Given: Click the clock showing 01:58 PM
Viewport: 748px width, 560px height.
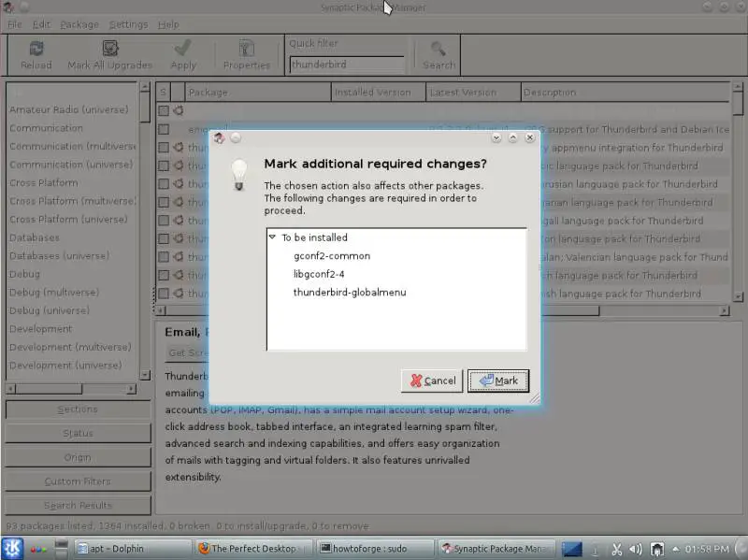Looking at the screenshot, I should tap(707, 549).
